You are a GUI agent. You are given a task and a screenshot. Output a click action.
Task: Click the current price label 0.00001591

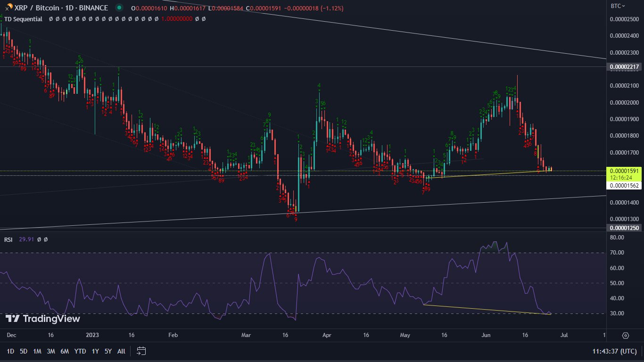[624, 171]
